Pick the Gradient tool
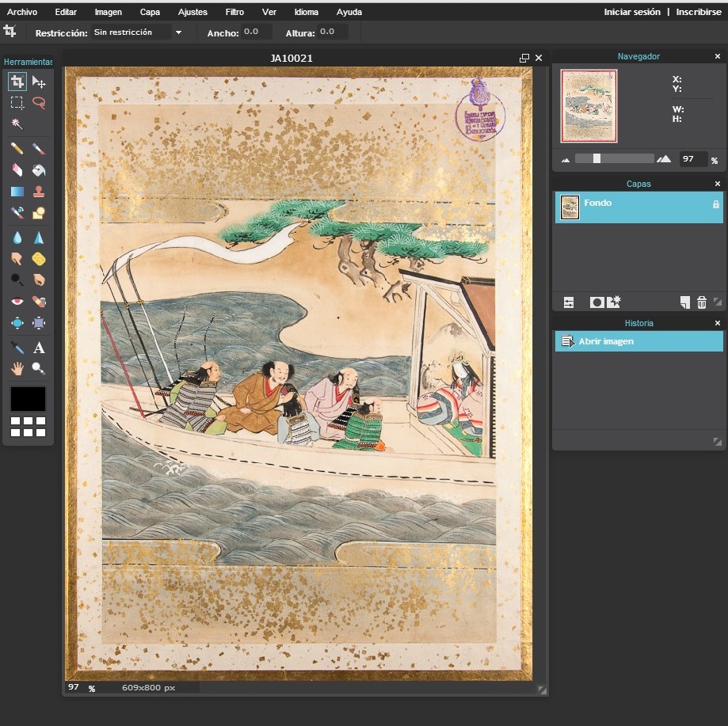Viewport: 728px width, 726px height. coord(17,191)
